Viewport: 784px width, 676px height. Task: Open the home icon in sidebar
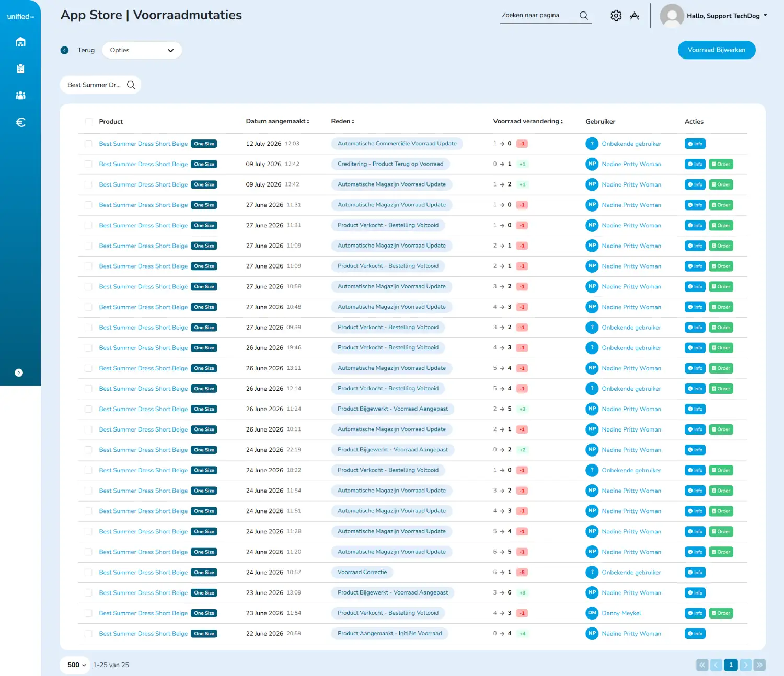click(x=20, y=42)
